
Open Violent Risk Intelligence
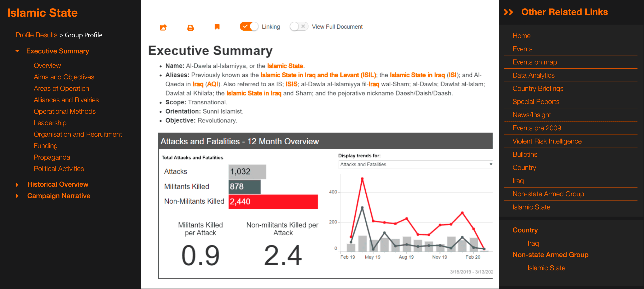click(x=547, y=141)
